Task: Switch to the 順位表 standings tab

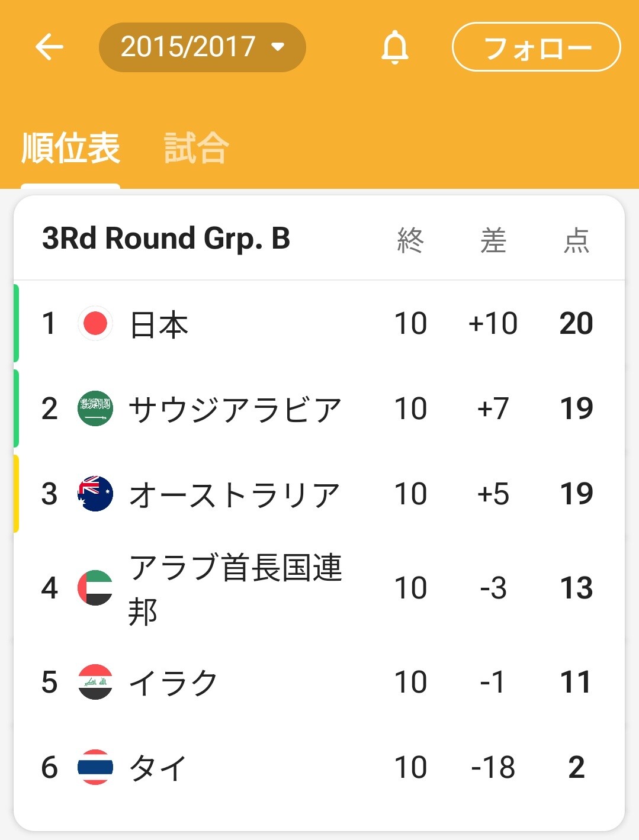Action: pyautogui.click(x=70, y=148)
